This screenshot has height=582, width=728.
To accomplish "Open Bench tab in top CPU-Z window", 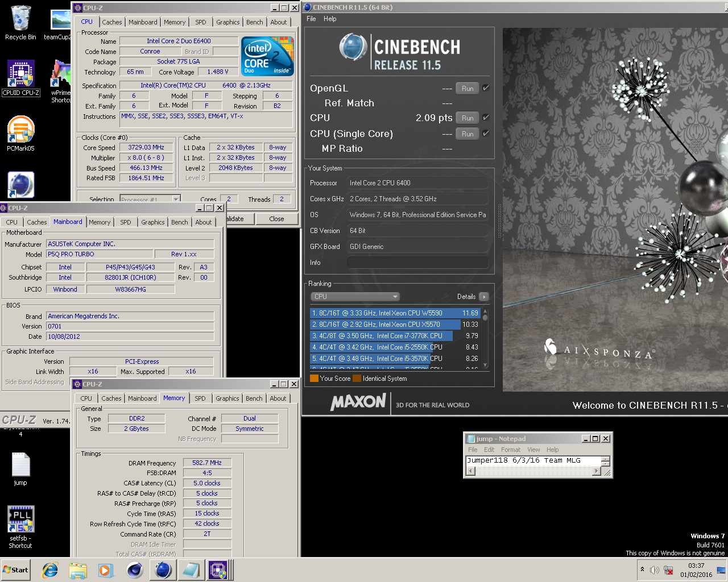I will pyautogui.click(x=255, y=22).
